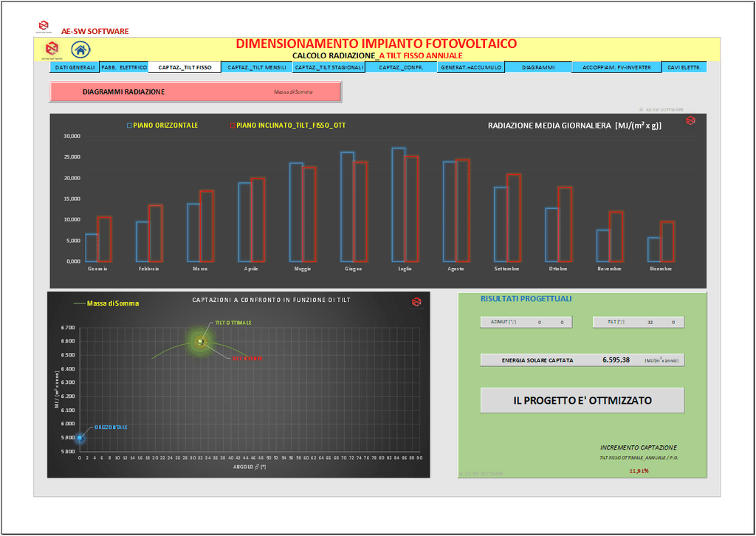The width and height of the screenshot is (756, 536).
Task: Click the DIAGRAMMI RADIAZIONE button
Action: click(x=195, y=92)
